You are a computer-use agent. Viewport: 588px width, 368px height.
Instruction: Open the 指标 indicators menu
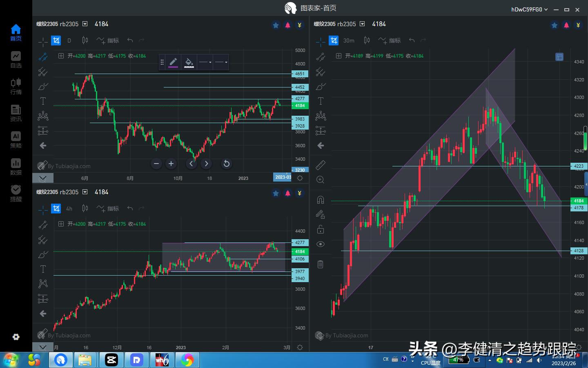tap(108, 40)
